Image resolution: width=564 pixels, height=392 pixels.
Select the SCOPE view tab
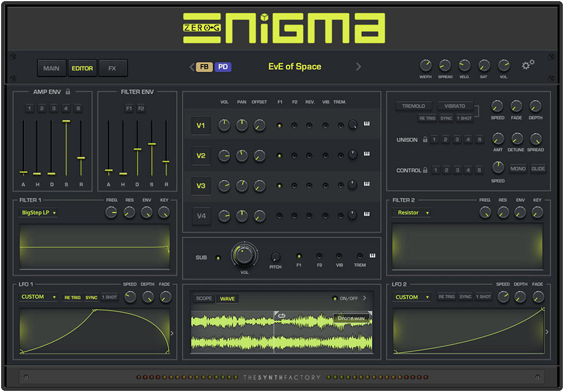[204, 298]
